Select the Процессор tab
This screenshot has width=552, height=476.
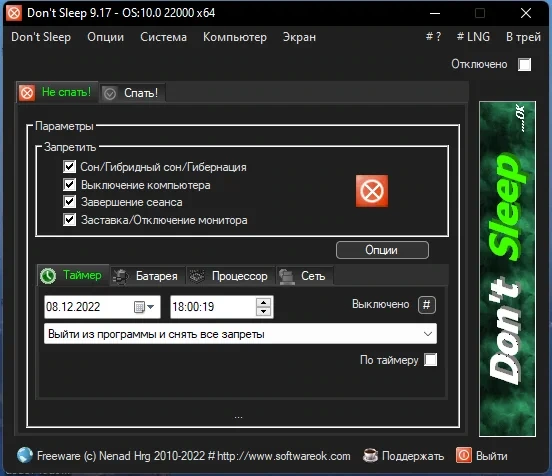pyautogui.click(x=231, y=276)
